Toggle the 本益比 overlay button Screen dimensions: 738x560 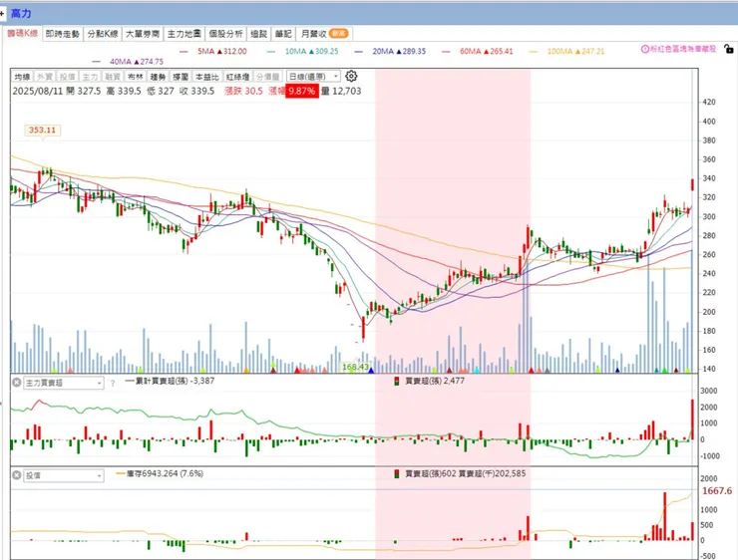click(207, 77)
